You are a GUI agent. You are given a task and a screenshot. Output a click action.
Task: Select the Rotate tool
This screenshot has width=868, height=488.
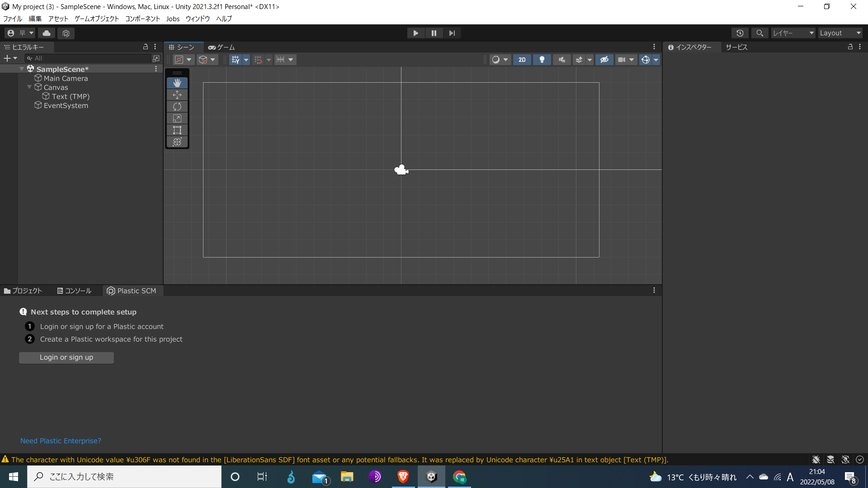coord(177,107)
